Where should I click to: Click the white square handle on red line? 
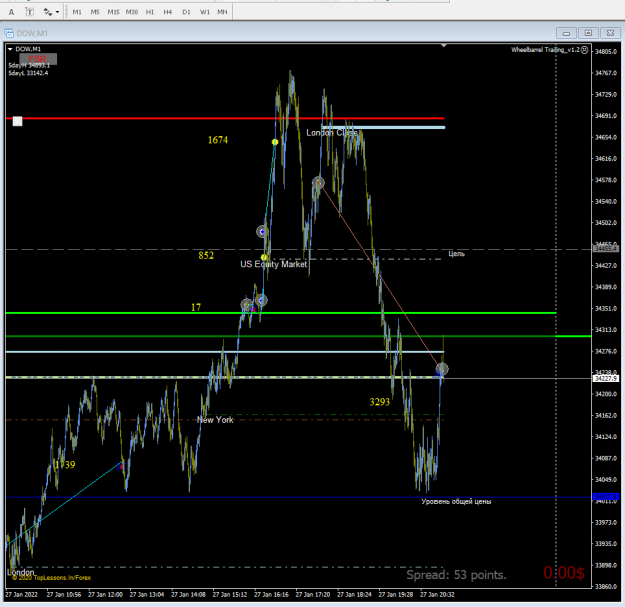(17, 121)
